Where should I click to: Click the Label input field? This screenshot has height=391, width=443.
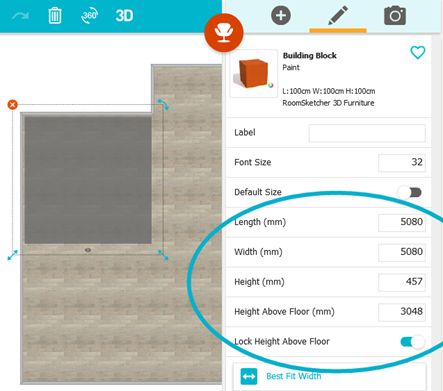coord(367,133)
